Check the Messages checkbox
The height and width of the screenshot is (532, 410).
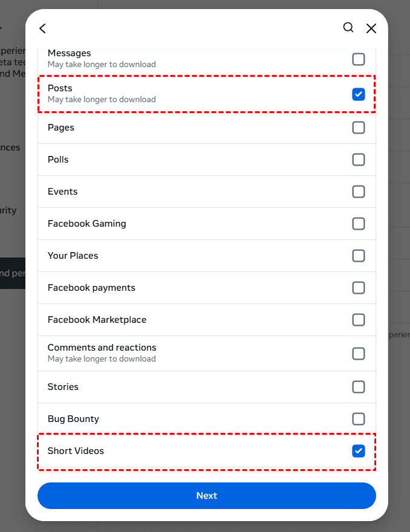[x=359, y=59]
